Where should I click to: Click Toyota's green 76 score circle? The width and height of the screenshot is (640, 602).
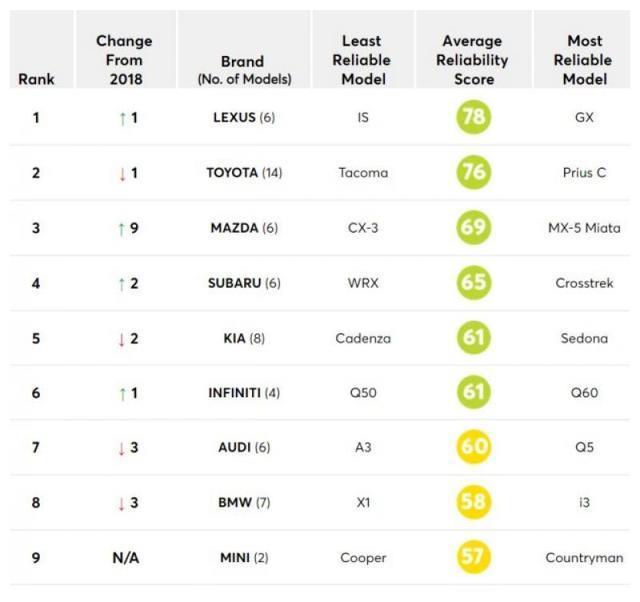click(x=473, y=173)
